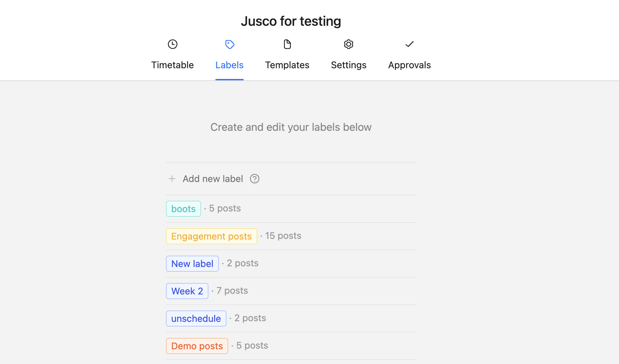Open the Week 2 label
Image resolution: width=619 pixels, height=364 pixels.
(x=187, y=291)
